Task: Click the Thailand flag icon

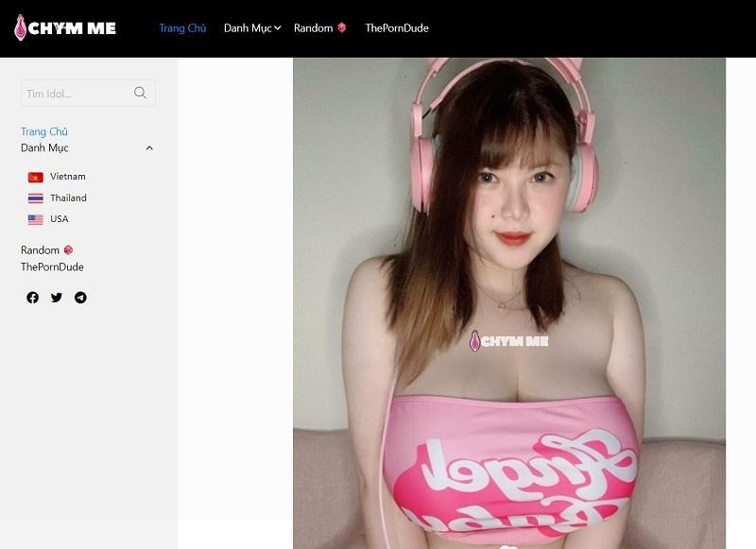Action: [x=36, y=198]
